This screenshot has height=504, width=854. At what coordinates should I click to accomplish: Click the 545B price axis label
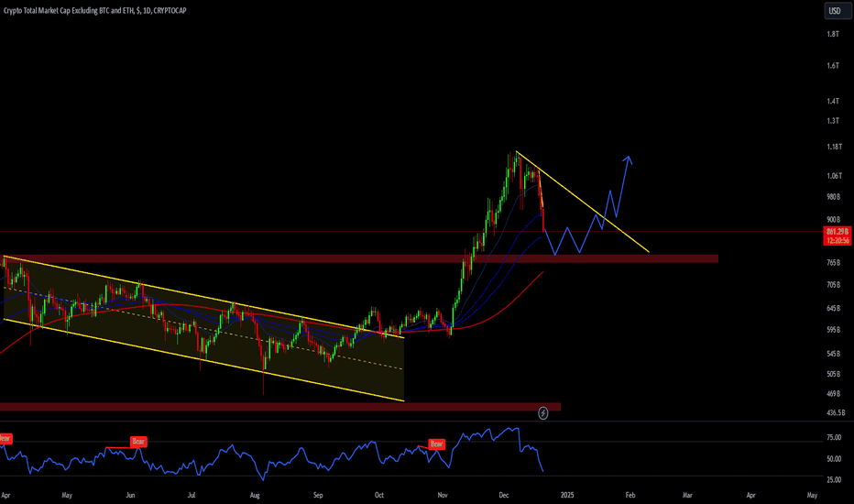coord(833,354)
